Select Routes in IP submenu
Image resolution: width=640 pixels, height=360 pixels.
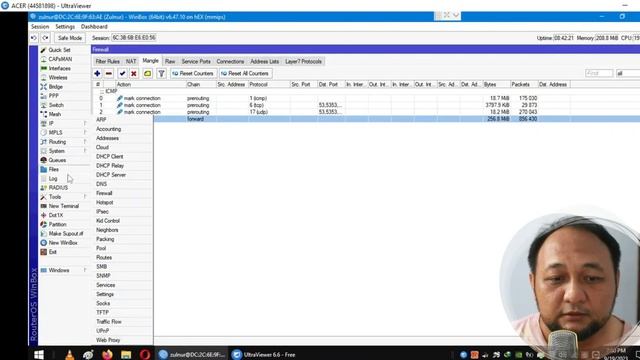(x=104, y=258)
